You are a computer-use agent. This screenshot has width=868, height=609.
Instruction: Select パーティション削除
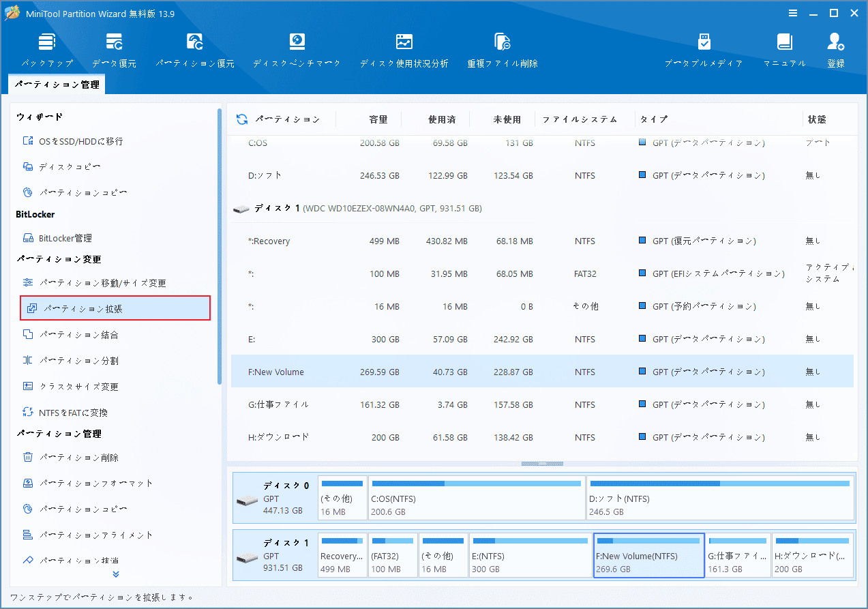click(x=70, y=458)
